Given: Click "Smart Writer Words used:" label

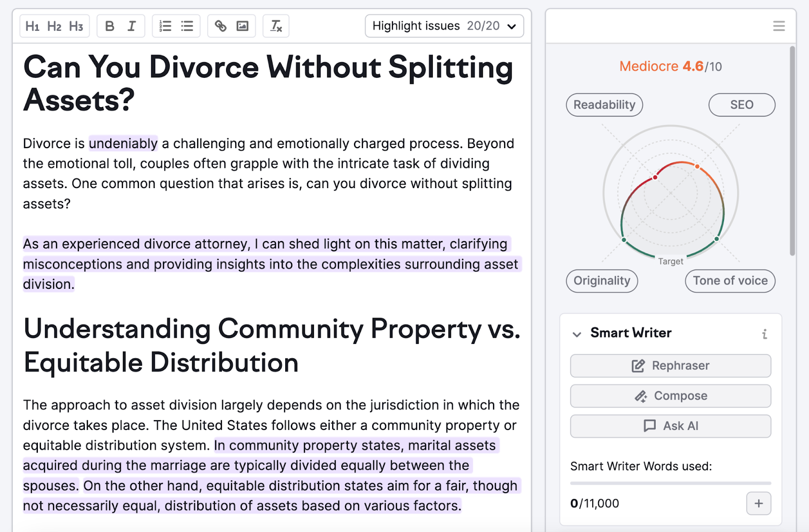Looking at the screenshot, I should [641, 466].
